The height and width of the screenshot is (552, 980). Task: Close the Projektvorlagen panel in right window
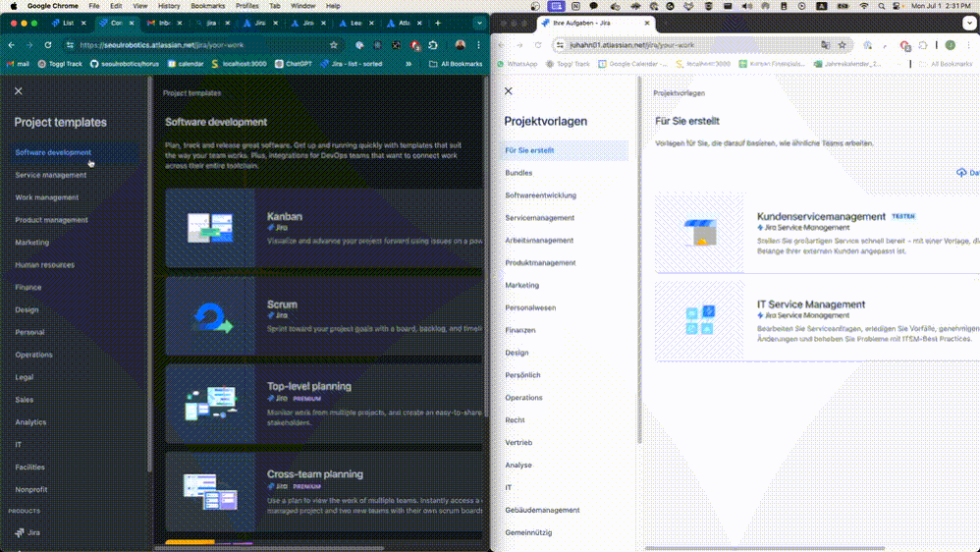tap(508, 90)
